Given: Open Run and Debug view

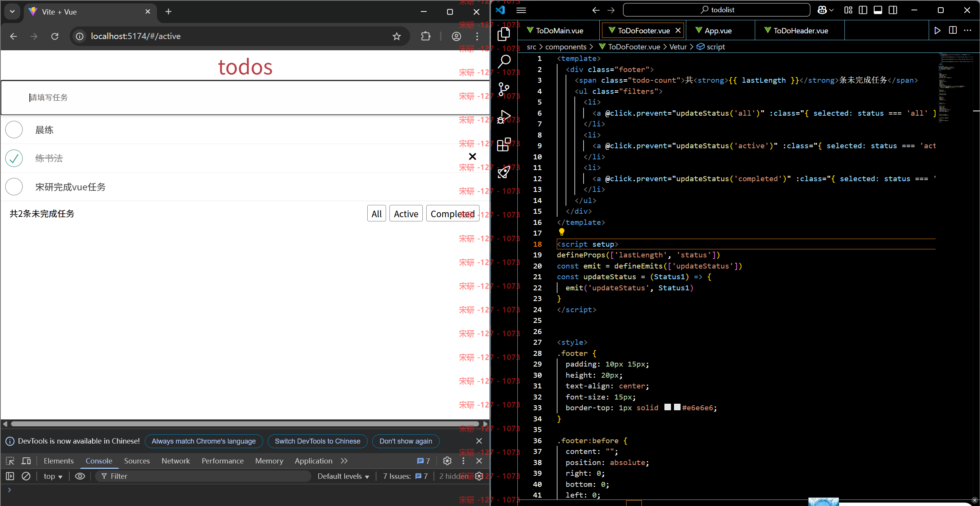Looking at the screenshot, I should point(504,117).
